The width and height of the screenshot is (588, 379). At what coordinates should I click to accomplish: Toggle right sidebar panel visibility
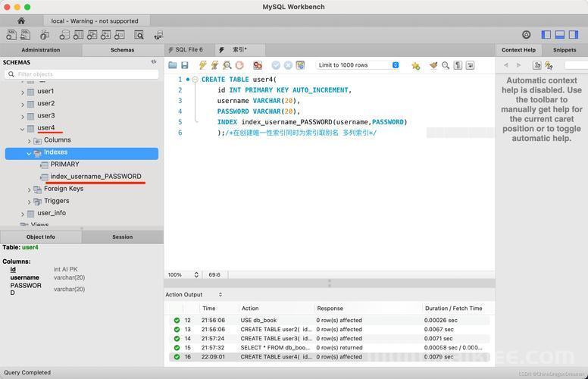(x=574, y=35)
